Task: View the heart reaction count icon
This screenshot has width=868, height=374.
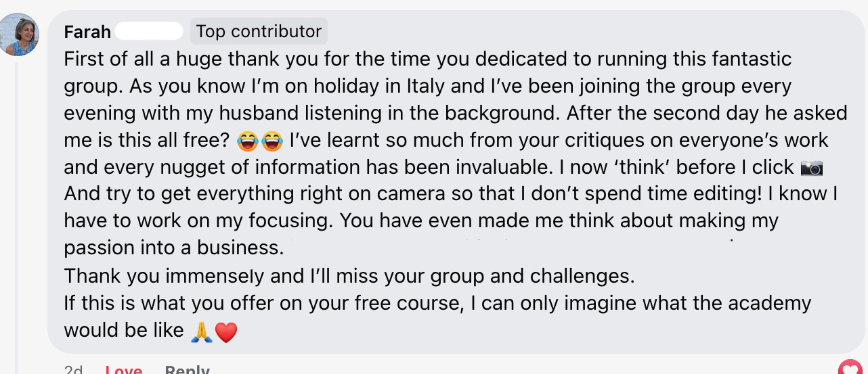Action: 850,369
